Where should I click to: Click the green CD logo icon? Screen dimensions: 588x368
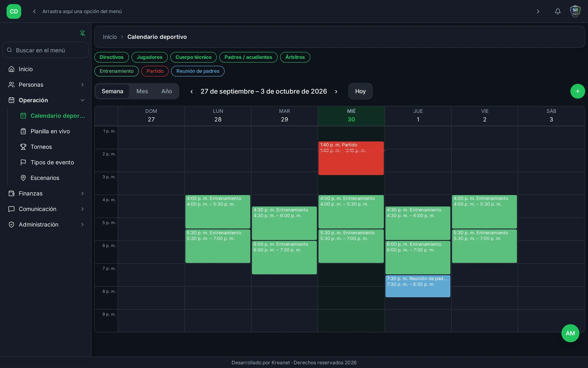click(14, 11)
